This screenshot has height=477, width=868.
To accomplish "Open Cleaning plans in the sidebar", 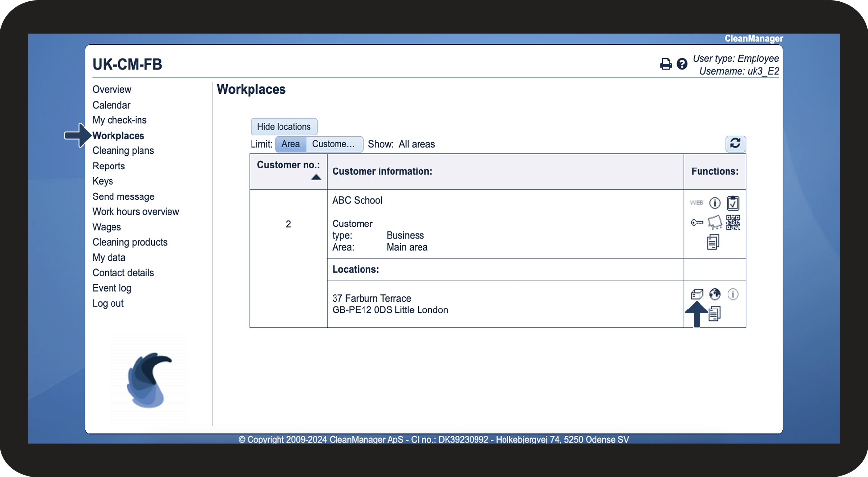I will [123, 151].
